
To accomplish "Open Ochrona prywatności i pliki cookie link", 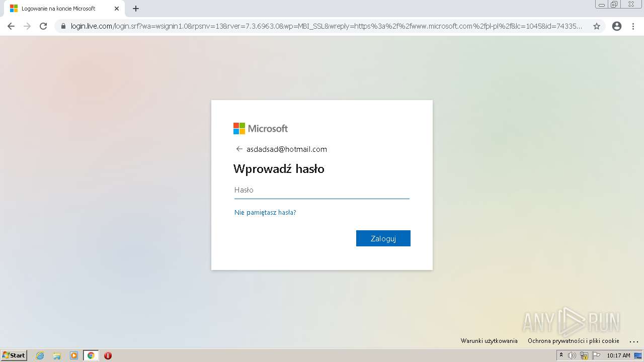I will 574,341.
